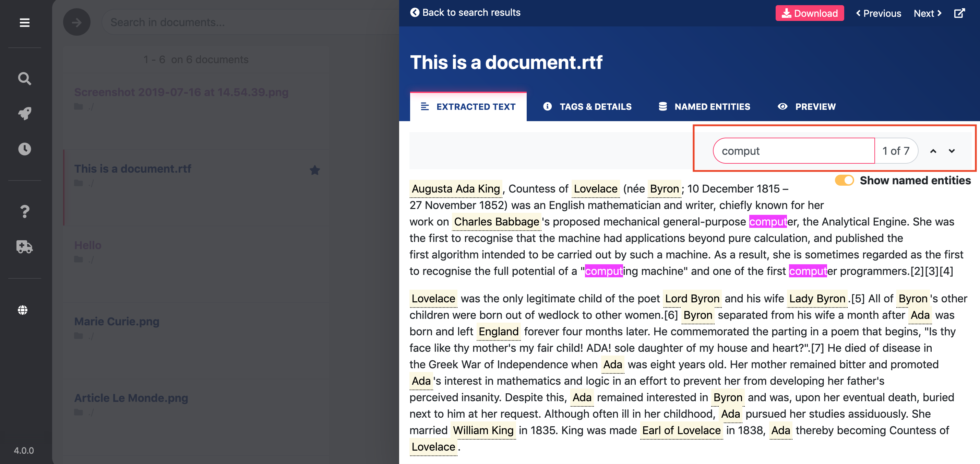
Task: Click named entity Lord Byron
Action: (692, 299)
